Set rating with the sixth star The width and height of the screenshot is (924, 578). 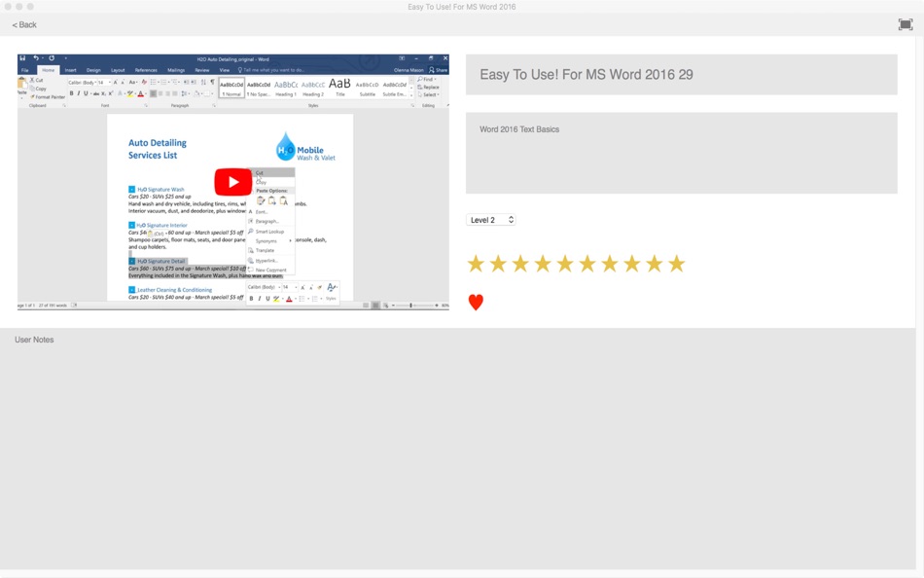(587, 264)
